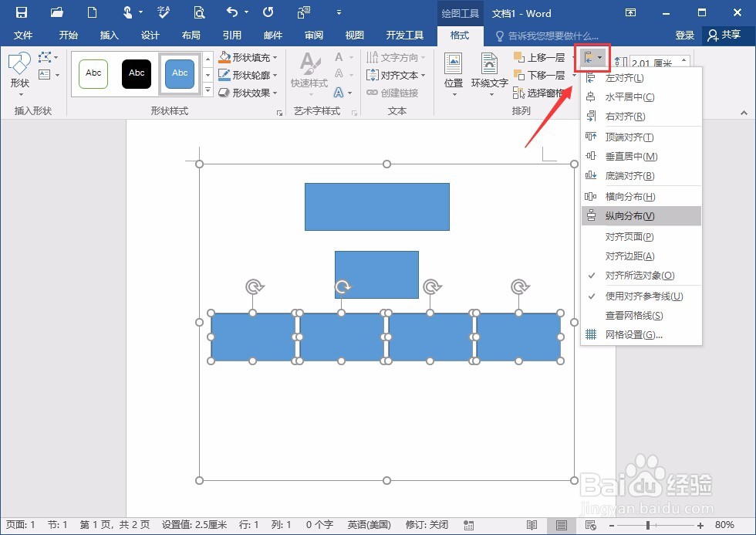Open Align Text (对齐文本) dropdown
Image resolution: width=756 pixels, height=535 pixels.
[396, 75]
